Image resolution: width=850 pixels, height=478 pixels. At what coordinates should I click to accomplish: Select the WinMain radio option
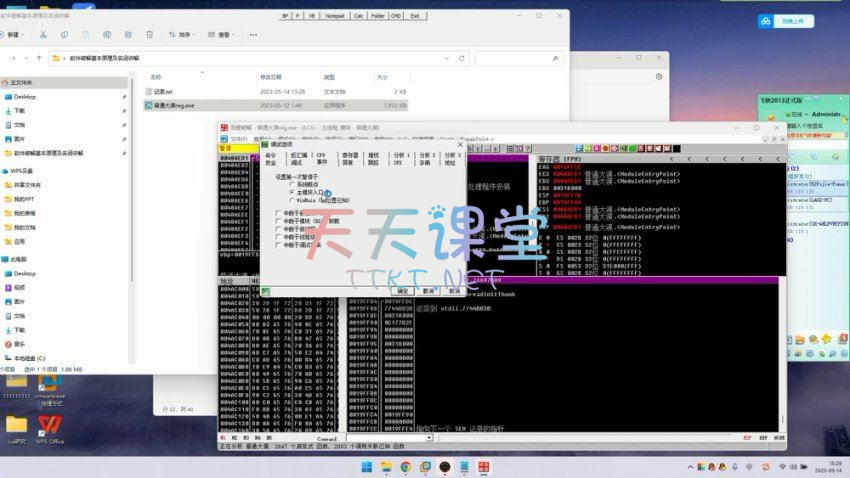(x=292, y=200)
